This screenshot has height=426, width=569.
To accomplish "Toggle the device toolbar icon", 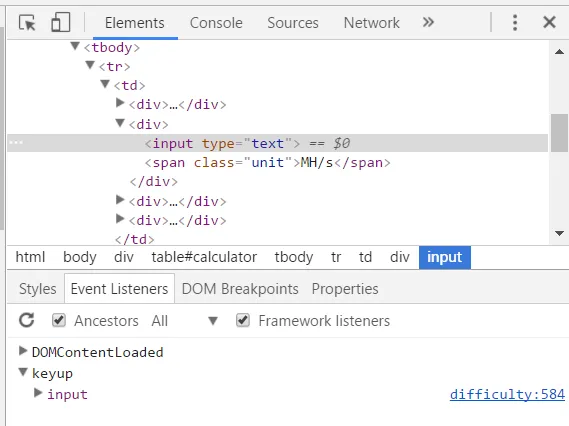I will point(60,22).
